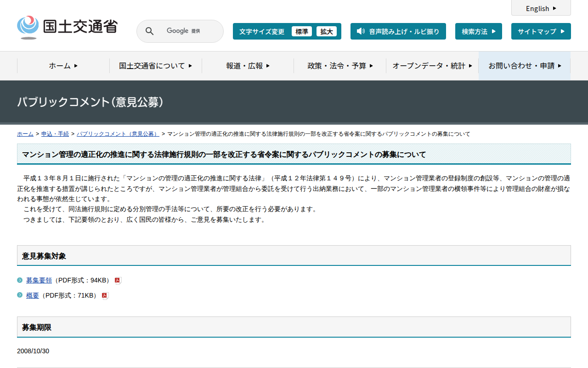Open オープンデータ・統計 navigation item
Viewport: 588px width, 368px height.
tap(432, 66)
